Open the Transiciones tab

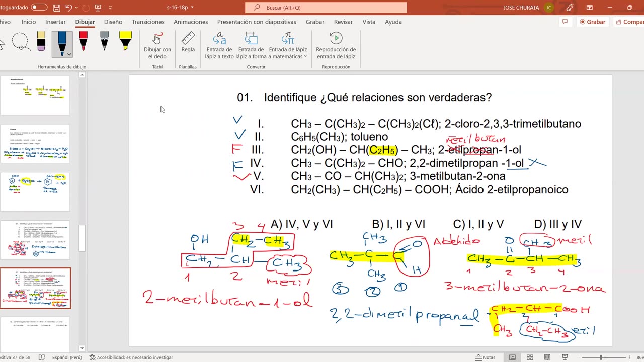tap(148, 22)
